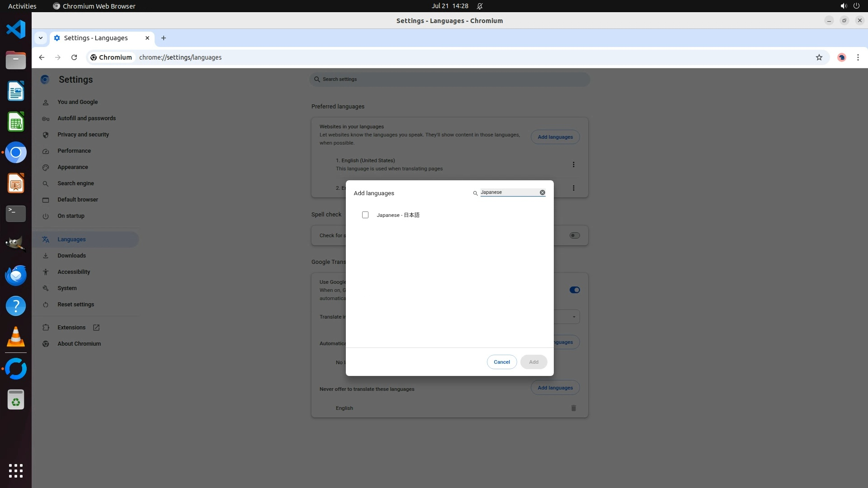868x488 pixels.
Task: Expand the tab search dropdown
Action: pyautogui.click(x=41, y=38)
